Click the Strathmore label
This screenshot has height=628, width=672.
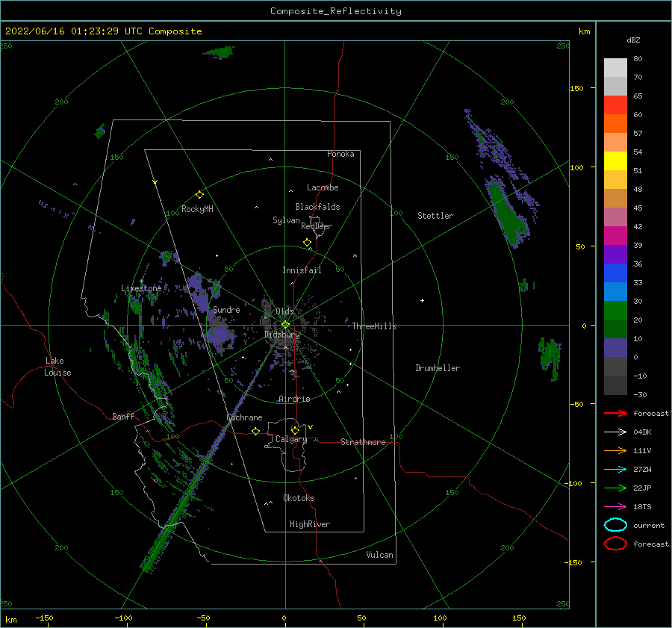363,442
